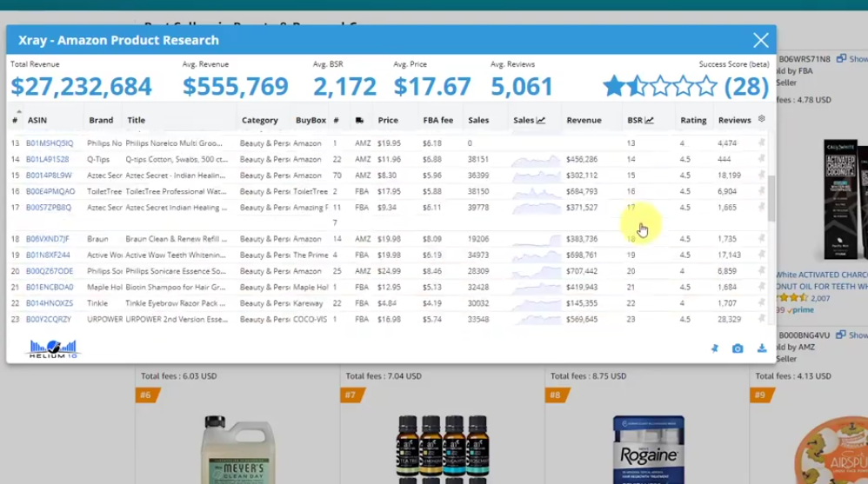
Task: Select the revenue cell $684,793
Action: [x=582, y=191]
